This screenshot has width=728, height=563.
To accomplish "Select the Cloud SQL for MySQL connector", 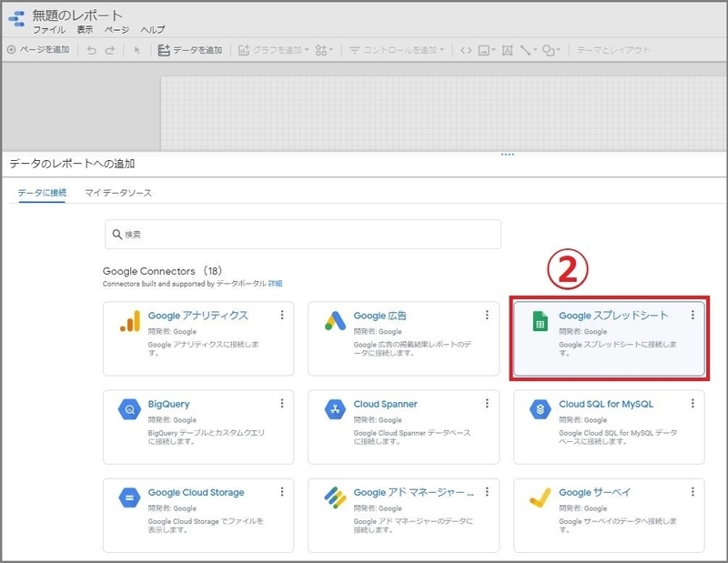I will pyautogui.click(x=609, y=427).
